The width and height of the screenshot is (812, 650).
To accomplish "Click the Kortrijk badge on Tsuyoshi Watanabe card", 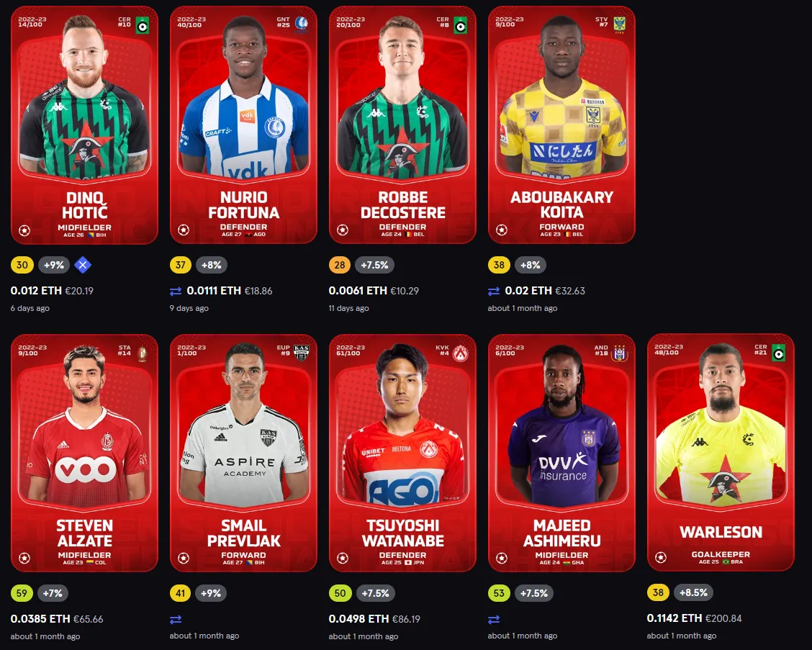I will click(461, 353).
